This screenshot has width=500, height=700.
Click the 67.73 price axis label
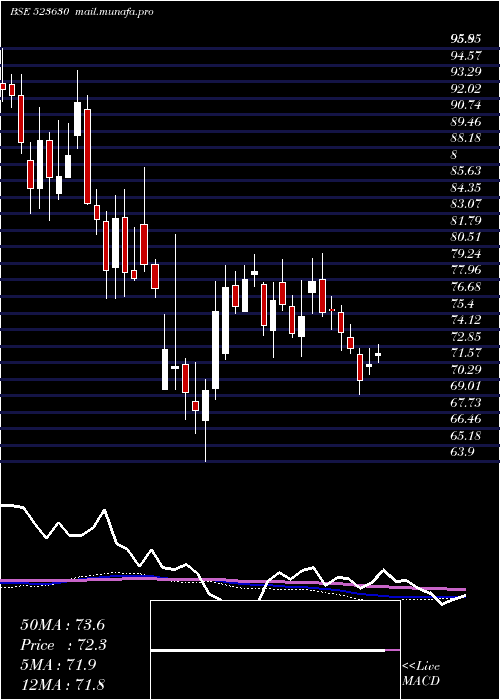466,402
